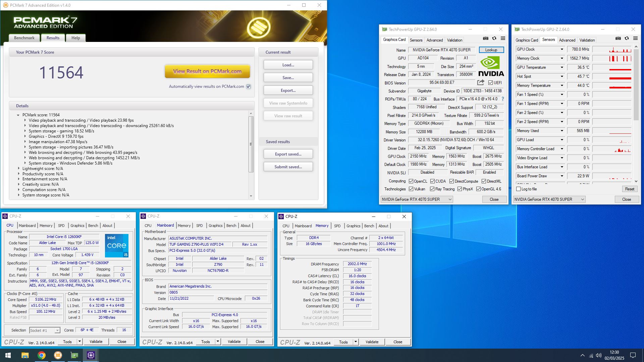Image resolution: width=644 pixels, height=362 pixels.
Task: Open Tools dropdown arrow in CPU-Z CPU window
Action: [x=79, y=342]
